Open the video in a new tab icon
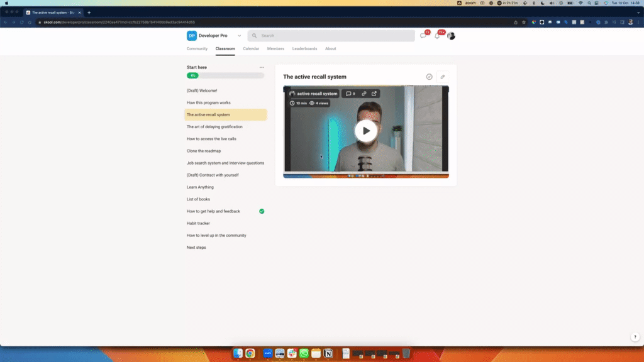 tap(374, 94)
